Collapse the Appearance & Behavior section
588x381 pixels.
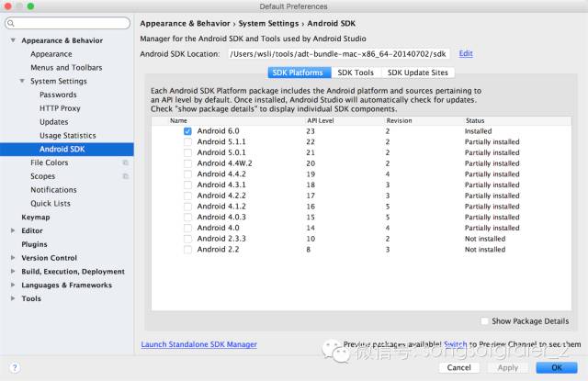(13, 40)
